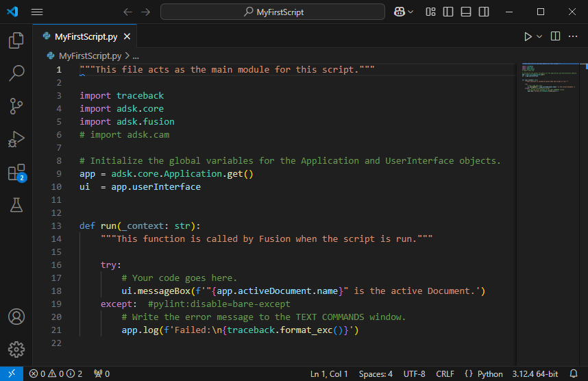Click the commented import adsk.cam line
The height and width of the screenshot is (381, 588).
(125, 134)
